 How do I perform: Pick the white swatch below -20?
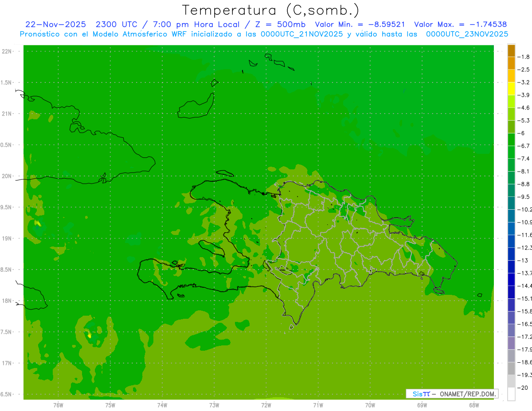[511, 394]
